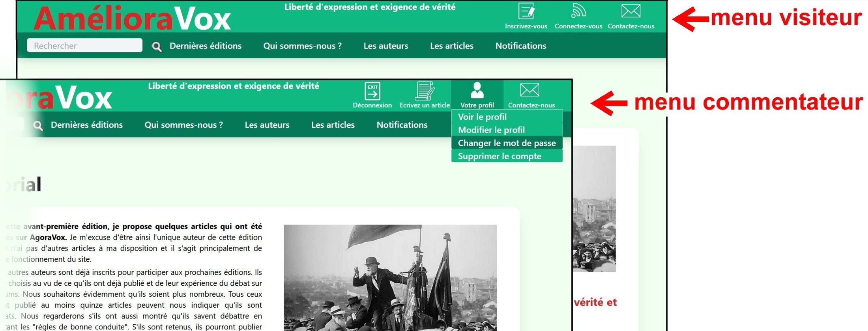The height and width of the screenshot is (331, 868).
Task: Open Contactez-nous envelope in visitor menu
Action: pyautogui.click(x=630, y=11)
